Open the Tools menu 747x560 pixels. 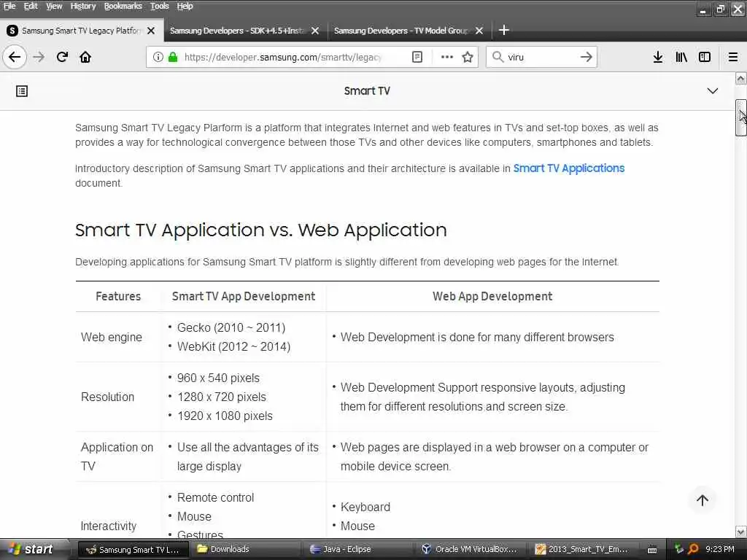[x=160, y=6]
